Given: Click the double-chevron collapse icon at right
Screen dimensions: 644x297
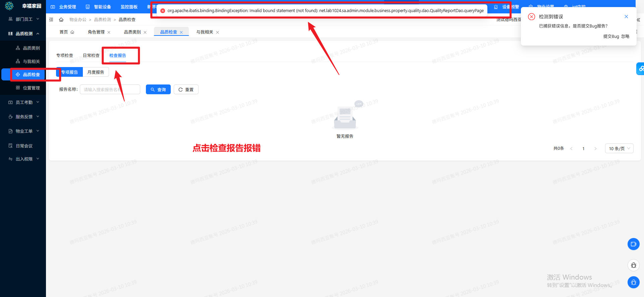Looking at the screenshot, I should (638, 20).
